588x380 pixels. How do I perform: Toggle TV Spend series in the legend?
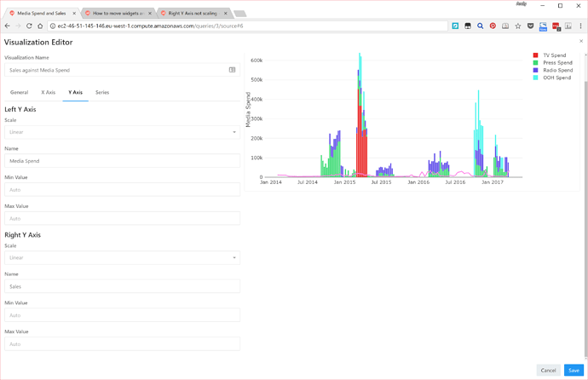(x=554, y=55)
